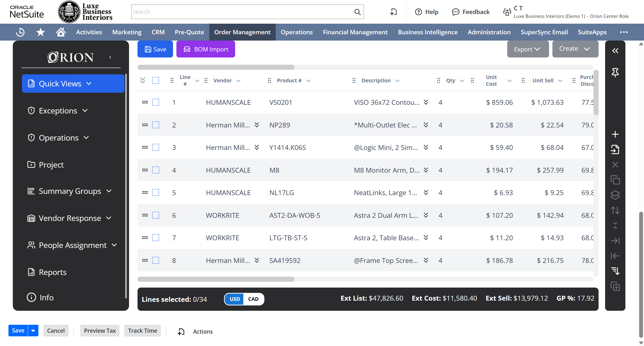Check the checkbox on line 1 HUMANSCALE
Screen dimensions: 644x346
click(x=155, y=102)
